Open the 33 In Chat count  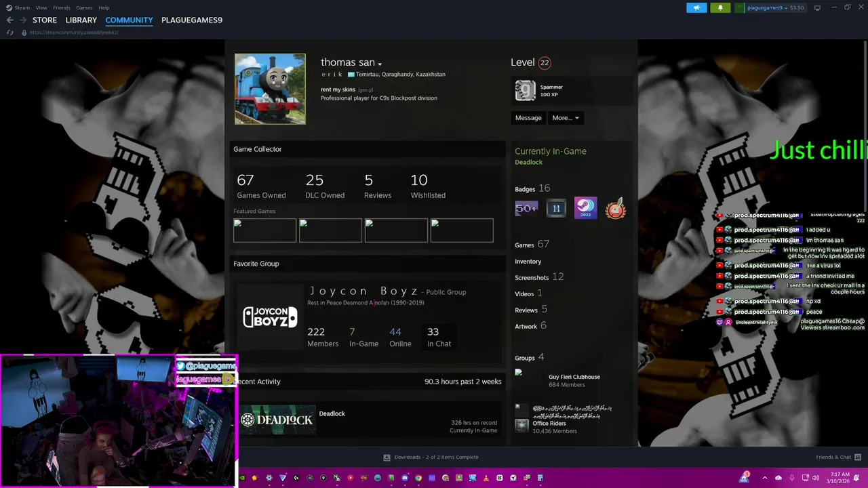(x=439, y=337)
